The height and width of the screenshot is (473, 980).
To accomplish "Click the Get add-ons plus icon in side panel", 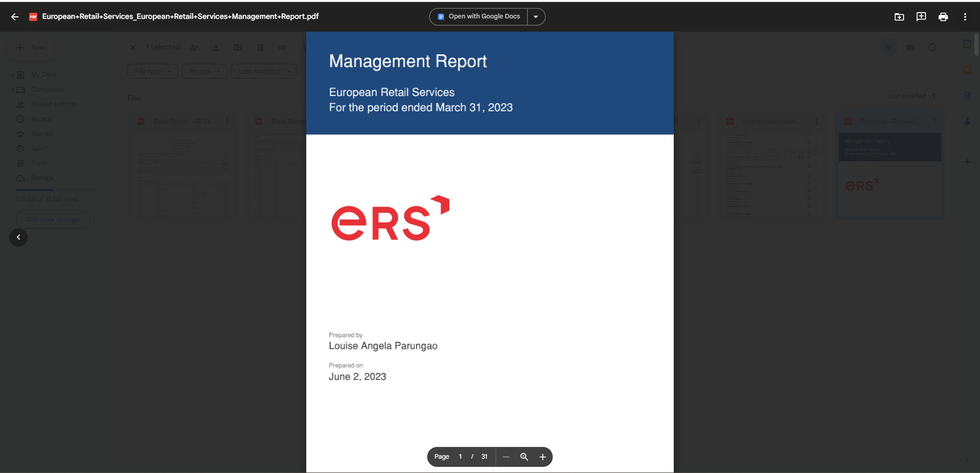I will click(967, 162).
